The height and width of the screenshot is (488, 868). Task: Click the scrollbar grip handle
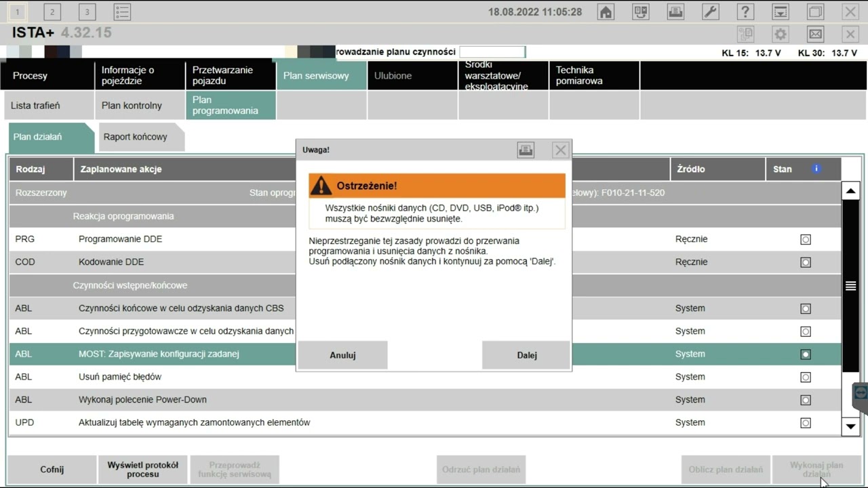click(x=850, y=286)
